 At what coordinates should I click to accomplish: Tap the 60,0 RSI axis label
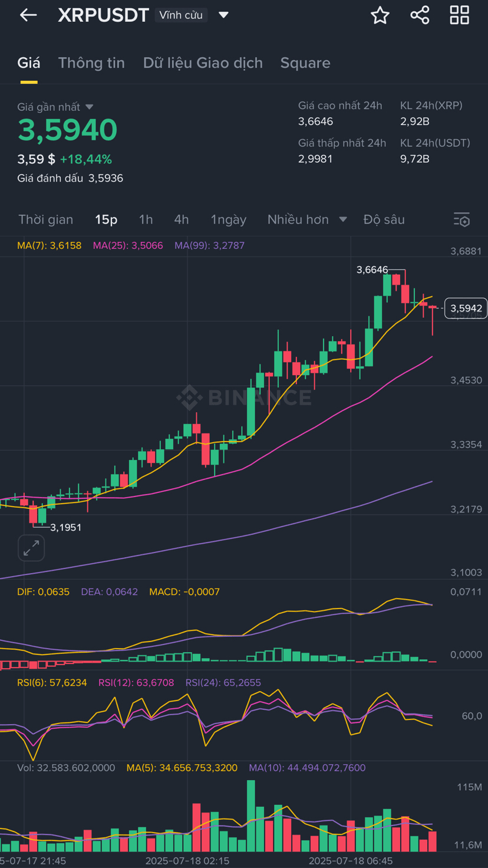pyautogui.click(x=471, y=716)
